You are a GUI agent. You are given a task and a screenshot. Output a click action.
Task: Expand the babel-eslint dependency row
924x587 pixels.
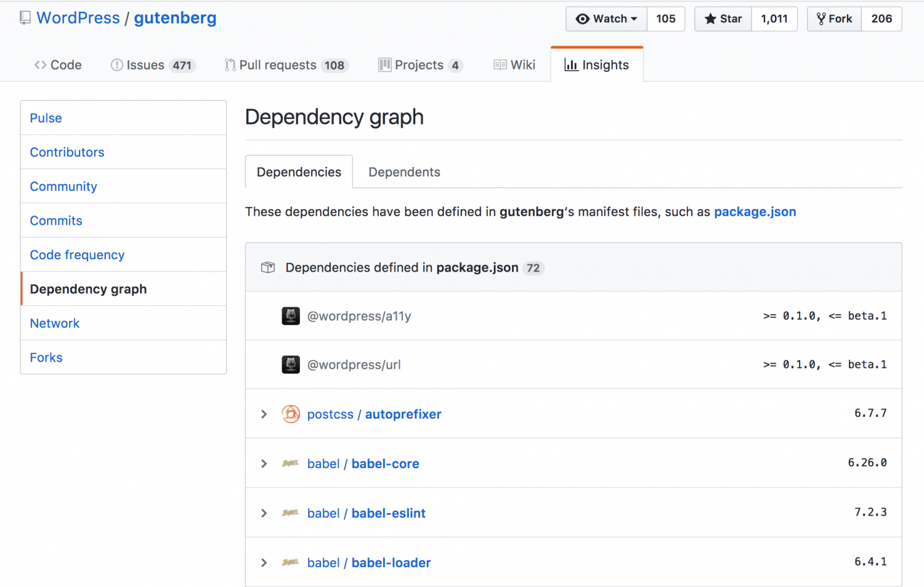pyautogui.click(x=264, y=513)
